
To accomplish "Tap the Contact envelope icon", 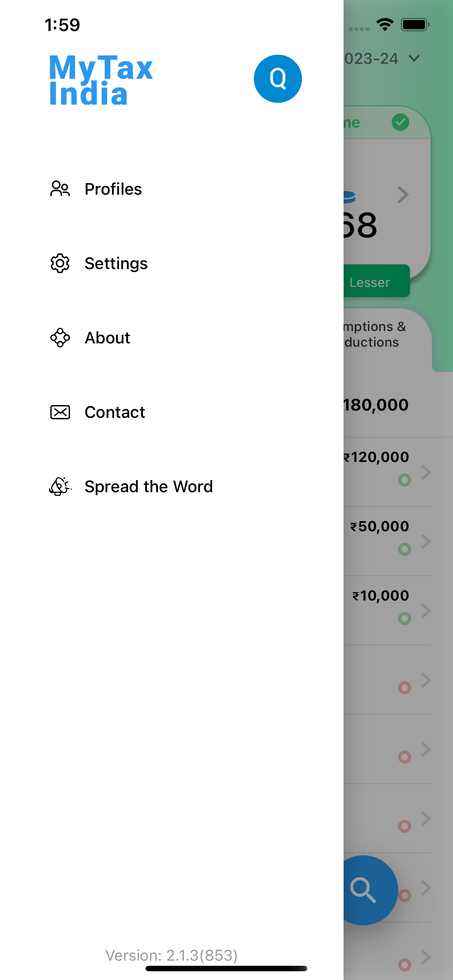I will (x=60, y=412).
